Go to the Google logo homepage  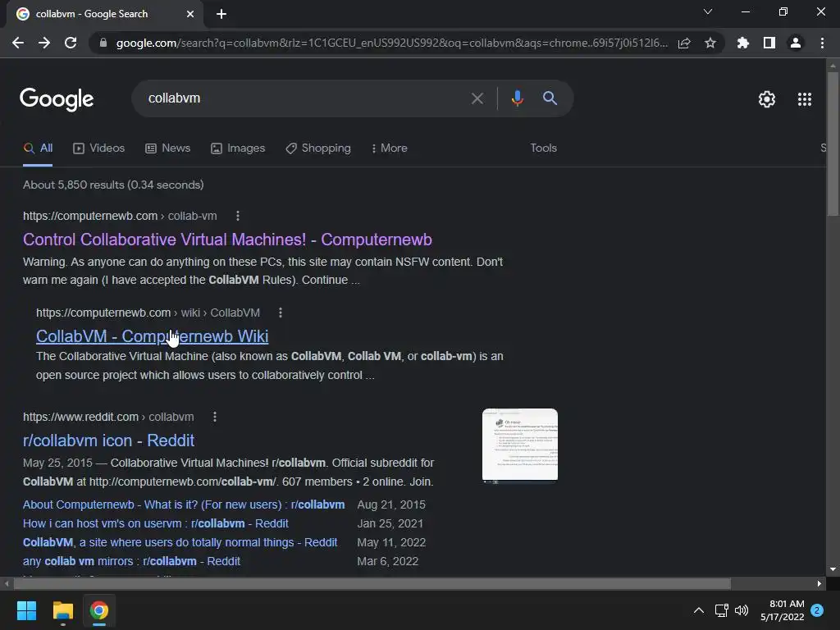click(x=57, y=99)
